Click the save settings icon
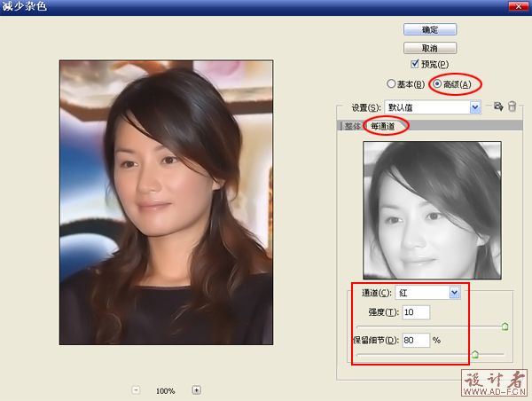 [498, 106]
